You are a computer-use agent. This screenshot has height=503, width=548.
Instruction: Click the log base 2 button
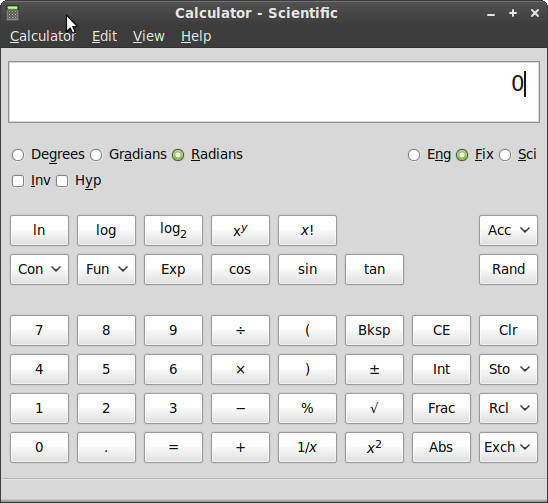point(173,230)
